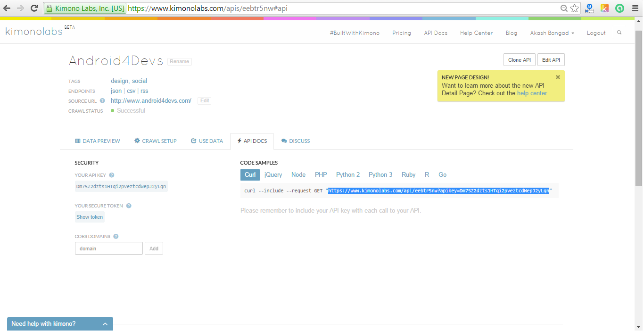Show the PHP code sample

(321, 174)
